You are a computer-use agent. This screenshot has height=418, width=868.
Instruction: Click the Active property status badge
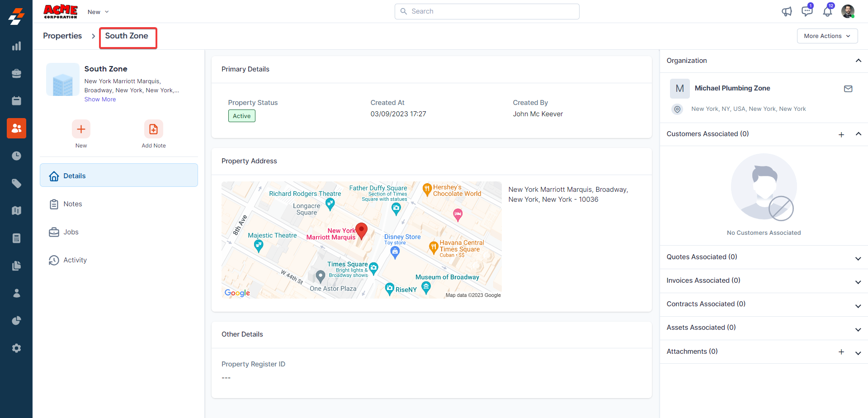[242, 116]
